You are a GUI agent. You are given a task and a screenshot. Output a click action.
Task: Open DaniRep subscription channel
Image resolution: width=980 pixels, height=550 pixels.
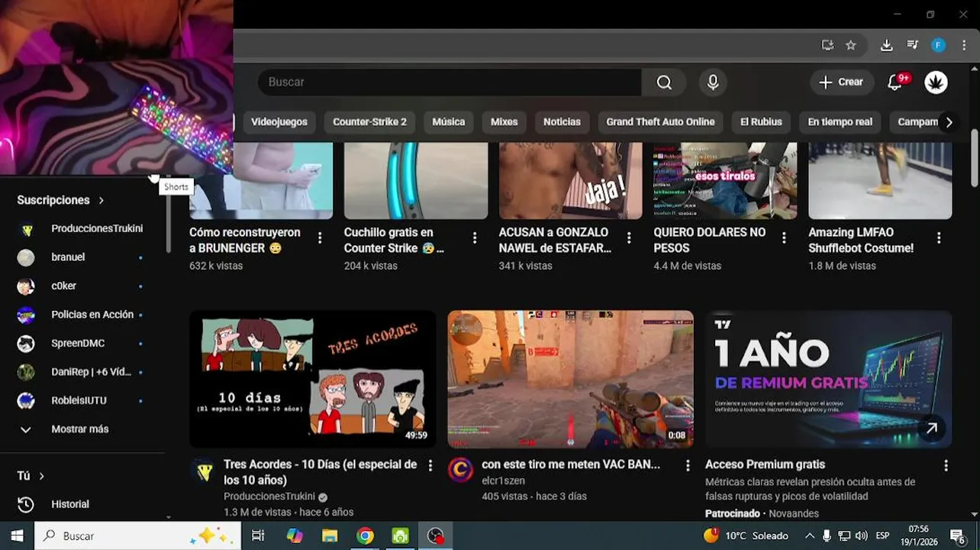[82, 372]
